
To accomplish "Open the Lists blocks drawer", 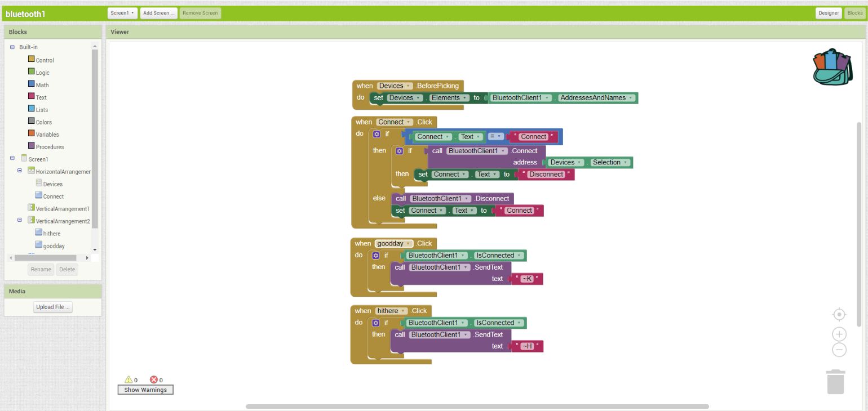I will pos(42,110).
